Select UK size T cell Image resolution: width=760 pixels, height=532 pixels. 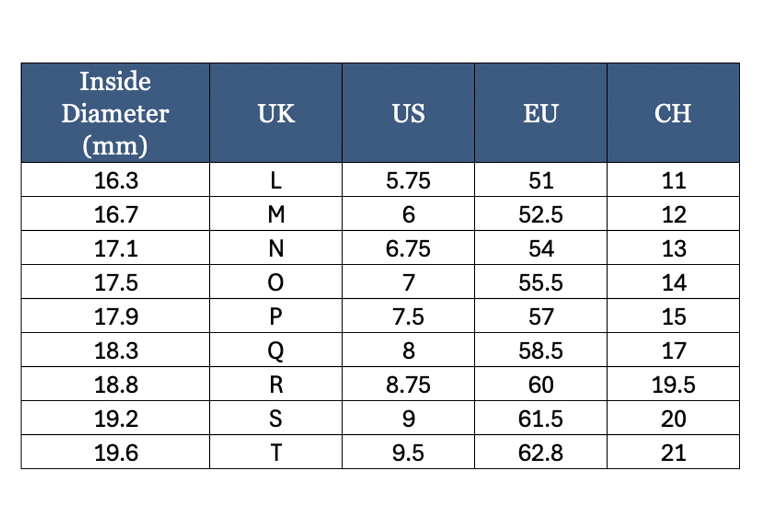pos(276,453)
